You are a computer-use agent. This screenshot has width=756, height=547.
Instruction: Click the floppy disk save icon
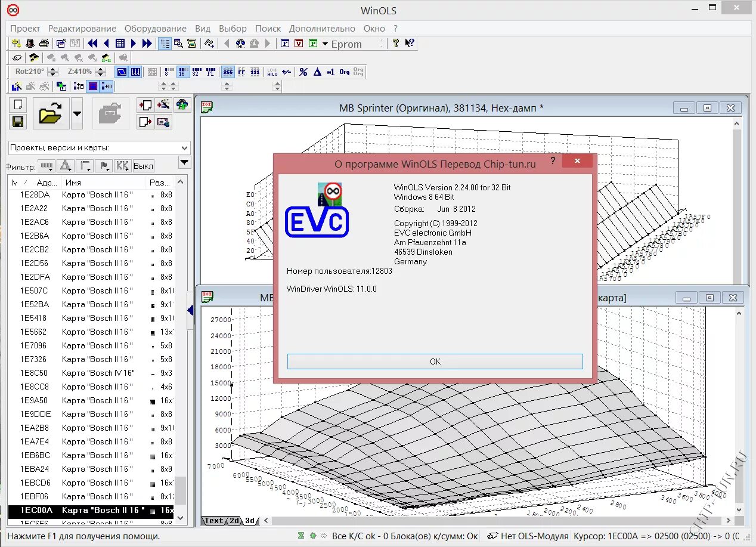pos(18,121)
